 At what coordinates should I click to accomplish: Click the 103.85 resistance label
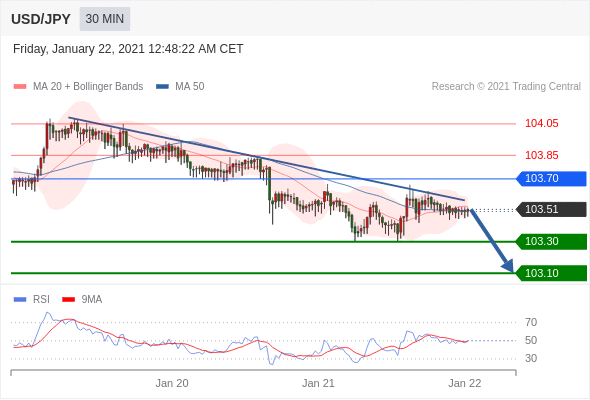541,155
